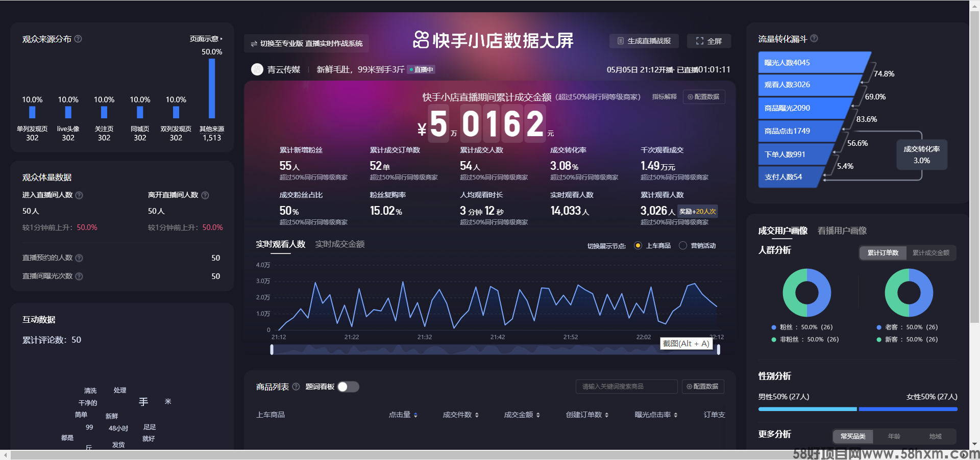Open 指标解释 link
Screen dimensions: 980x460
664,97
